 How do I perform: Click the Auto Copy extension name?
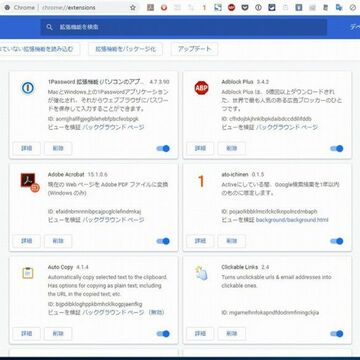[60, 267]
